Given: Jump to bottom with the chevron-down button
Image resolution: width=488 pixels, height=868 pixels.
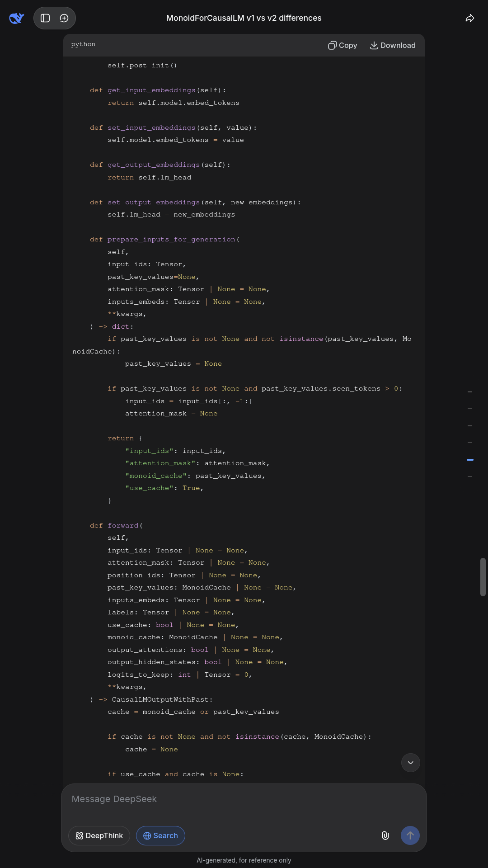Looking at the screenshot, I should 411,763.
